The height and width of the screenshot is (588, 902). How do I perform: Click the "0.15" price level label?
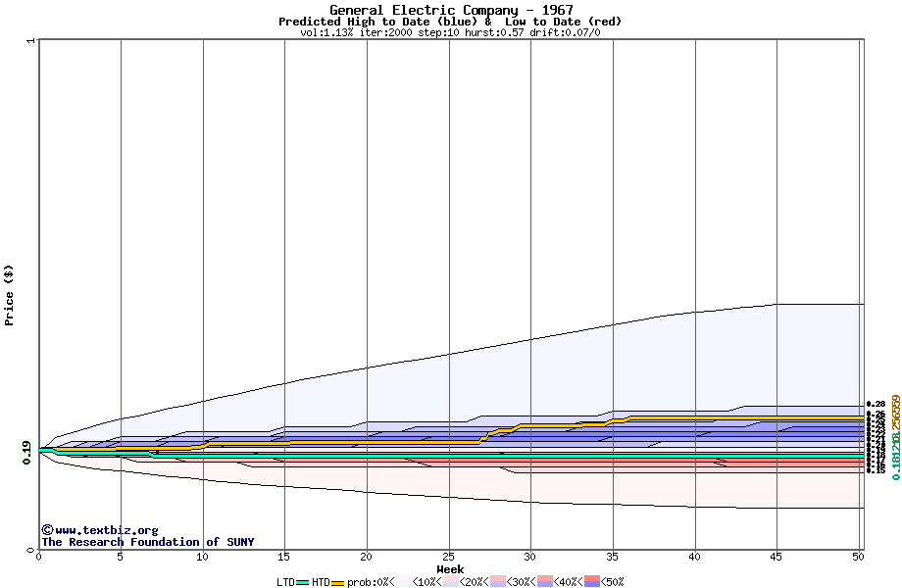pos(877,470)
